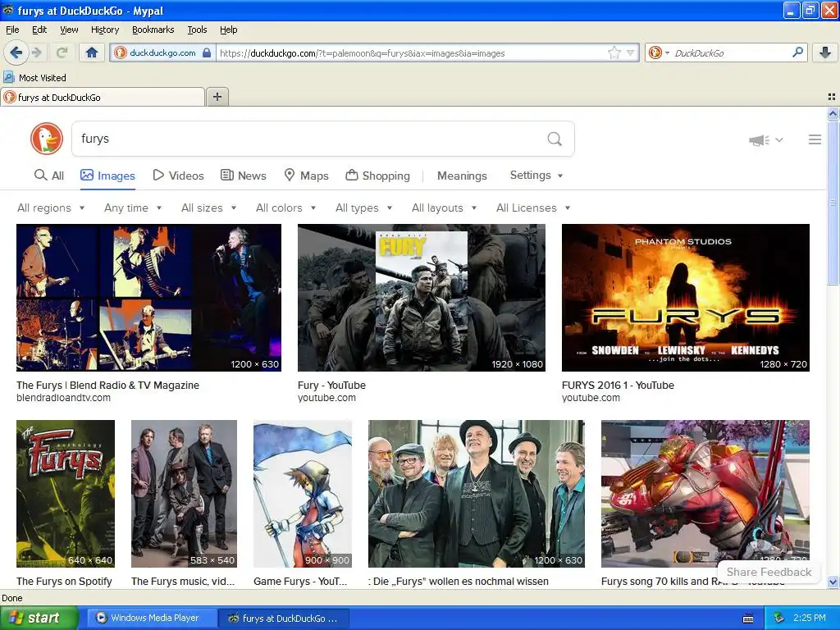Image resolution: width=840 pixels, height=630 pixels.
Task: Open the four-man band photo thumbnail
Action: 184,493
